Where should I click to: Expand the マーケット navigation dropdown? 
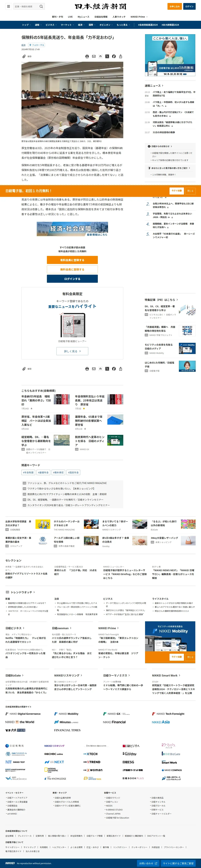(68, 25)
